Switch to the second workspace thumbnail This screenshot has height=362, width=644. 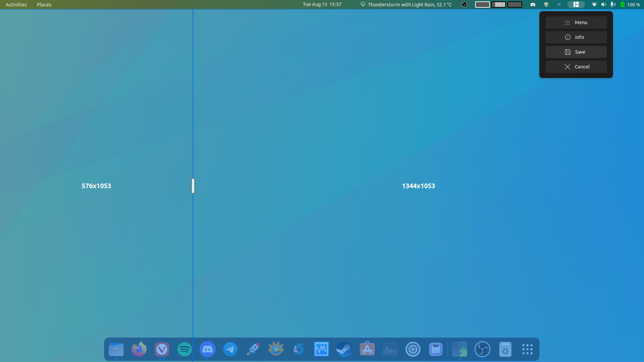pyautogui.click(x=498, y=5)
